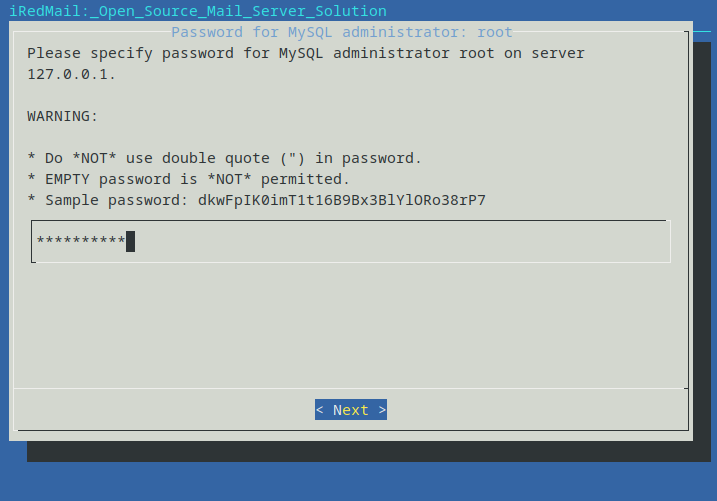Click the Next button
The image size is (717, 501).
[x=351, y=410]
